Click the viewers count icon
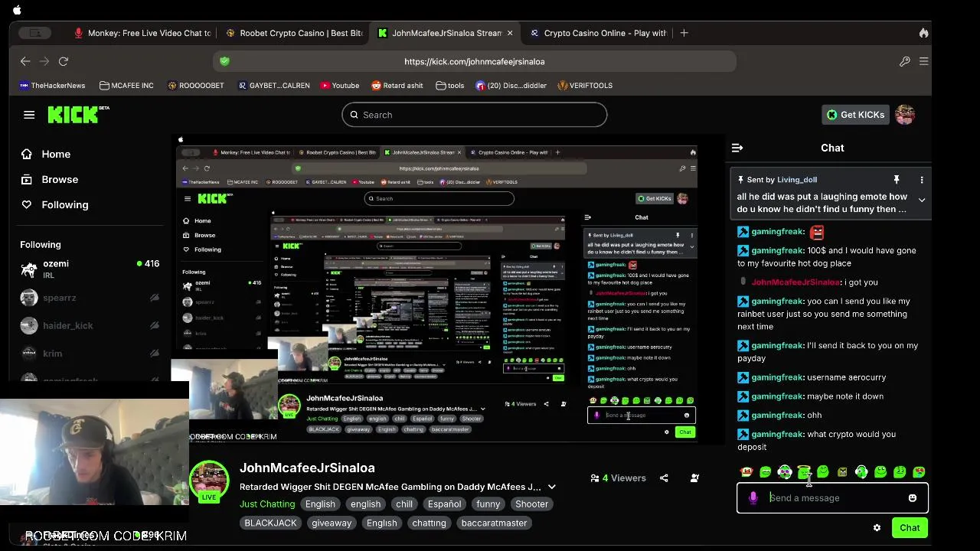This screenshot has width=980, height=551. (x=594, y=478)
